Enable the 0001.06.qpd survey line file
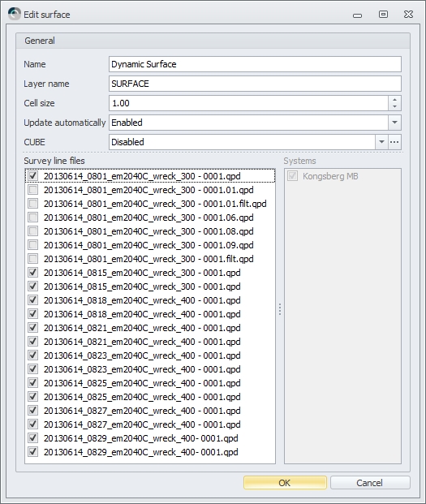The image size is (426, 504). (32, 218)
